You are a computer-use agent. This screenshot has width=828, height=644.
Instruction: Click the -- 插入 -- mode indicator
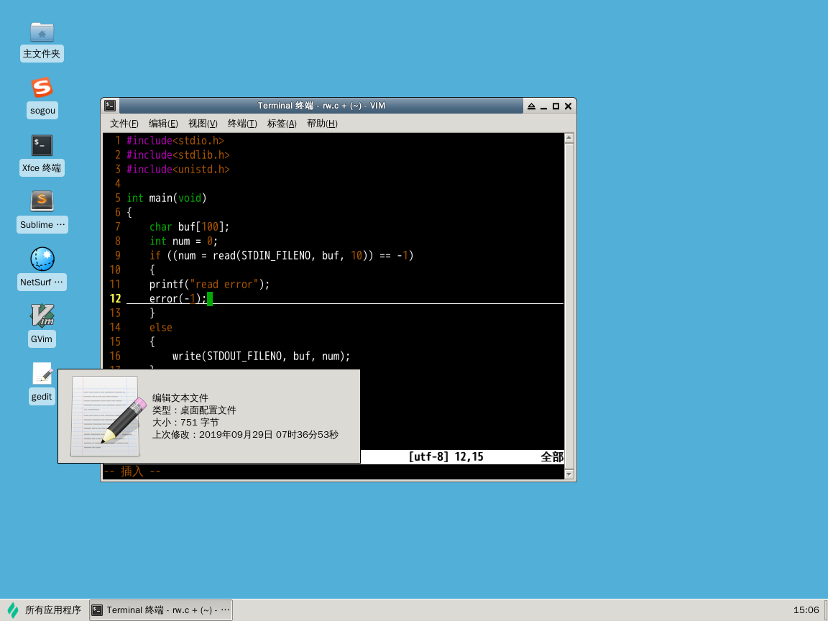[132, 471]
